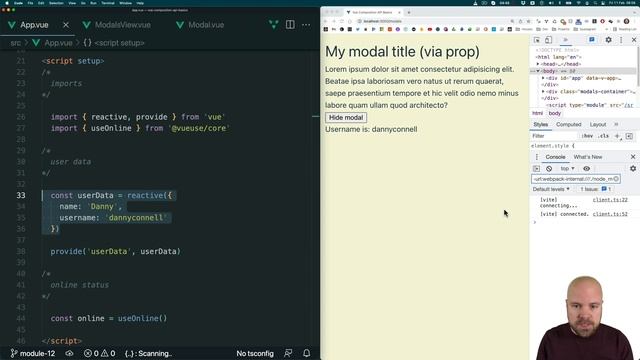
Task: Open the Selection menu in menu bar
Action: click(x=56, y=3)
